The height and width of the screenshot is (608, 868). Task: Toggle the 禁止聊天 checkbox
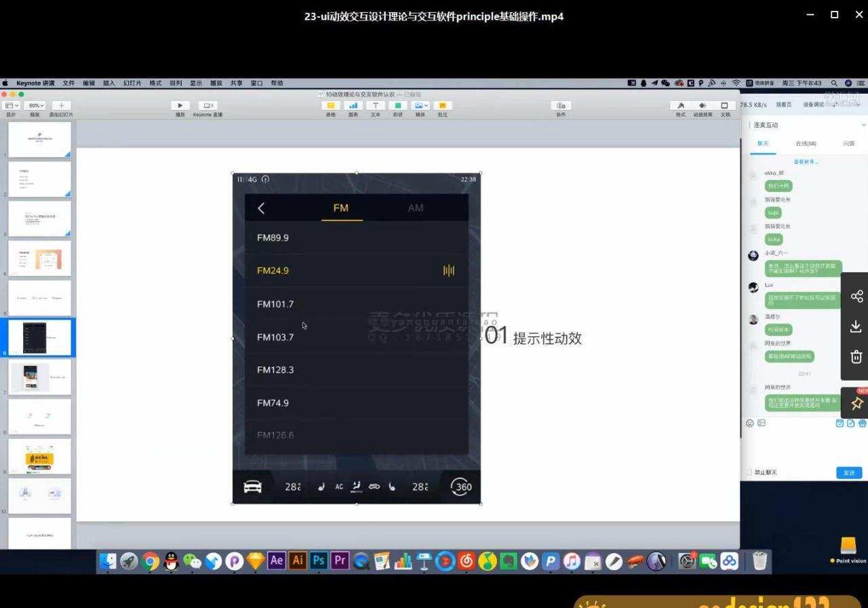[749, 472]
